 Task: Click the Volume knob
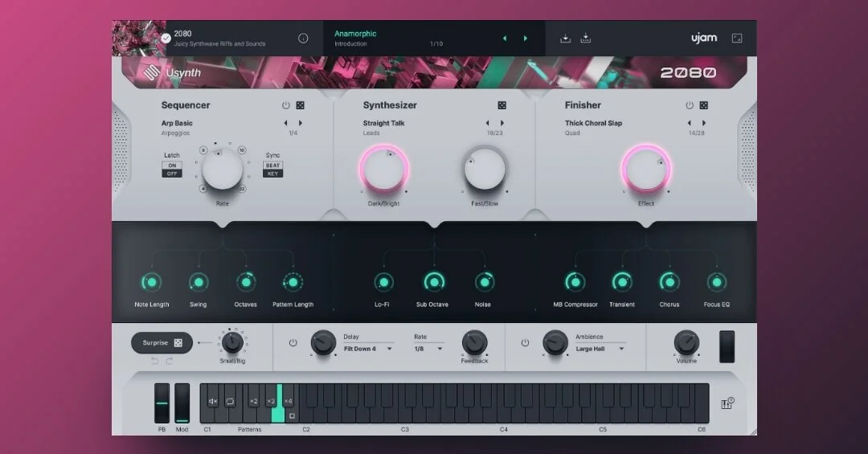686,342
